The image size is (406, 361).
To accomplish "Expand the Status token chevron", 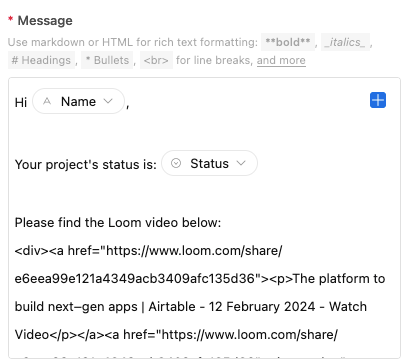I will pyautogui.click(x=241, y=163).
